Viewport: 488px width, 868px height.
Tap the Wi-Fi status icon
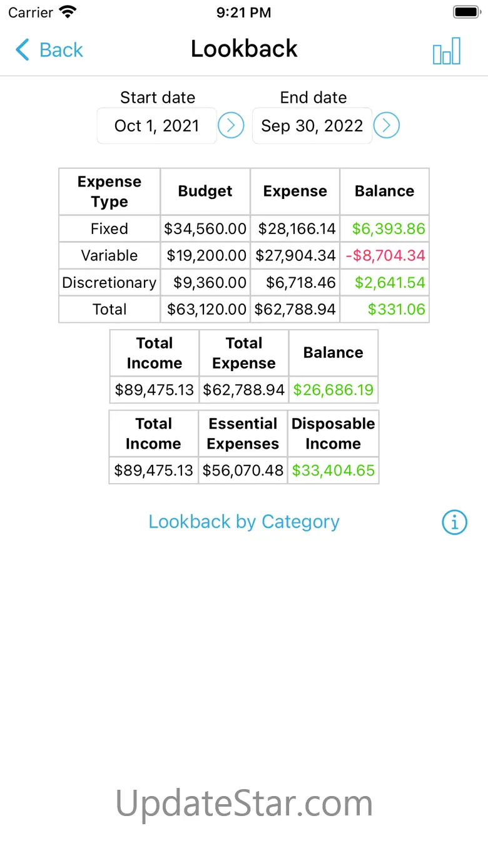click(x=67, y=12)
